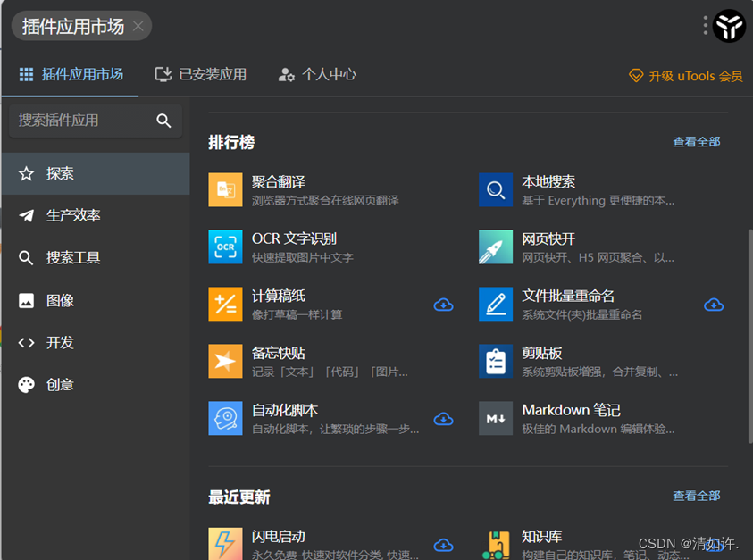The image size is (753, 560).
Task: Open the 闪电启动 title text
Action: click(279, 537)
